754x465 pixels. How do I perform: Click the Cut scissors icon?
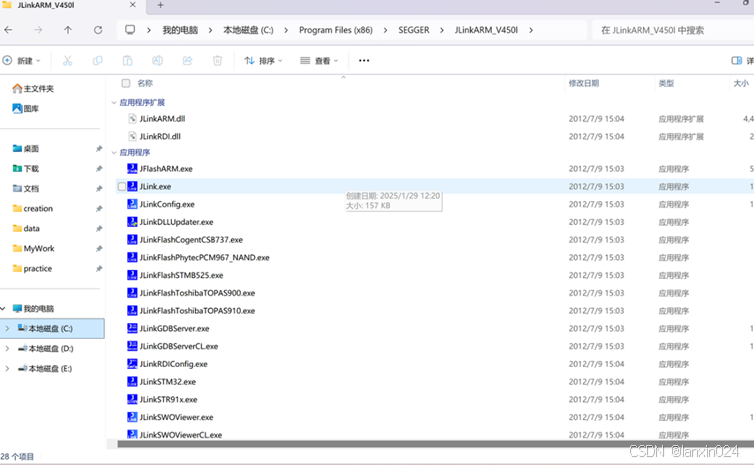pos(67,61)
